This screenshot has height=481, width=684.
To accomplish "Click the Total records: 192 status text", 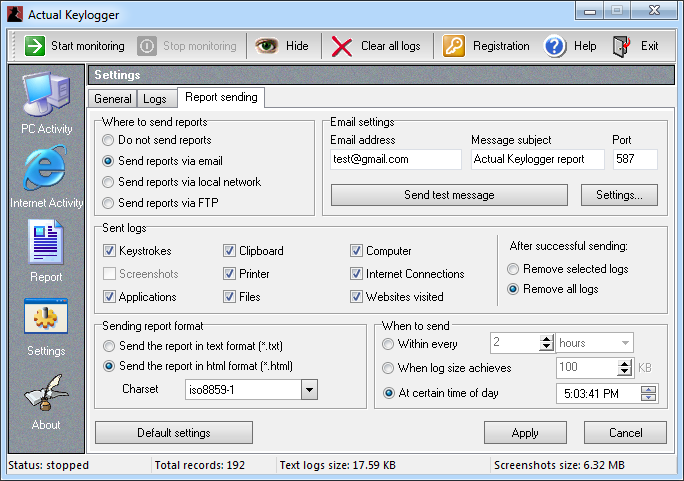I will pos(200,465).
